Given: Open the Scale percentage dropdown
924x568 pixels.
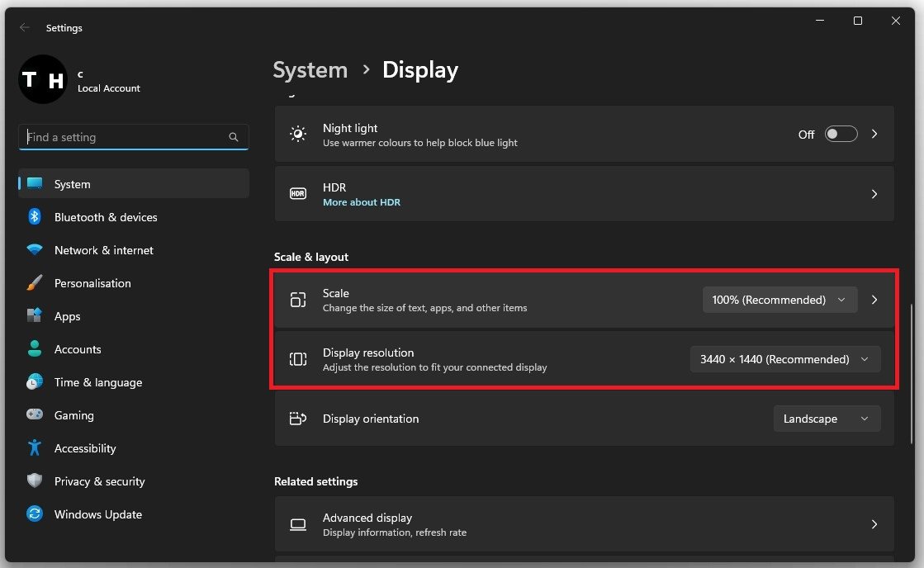Looking at the screenshot, I should pos(779,300).
